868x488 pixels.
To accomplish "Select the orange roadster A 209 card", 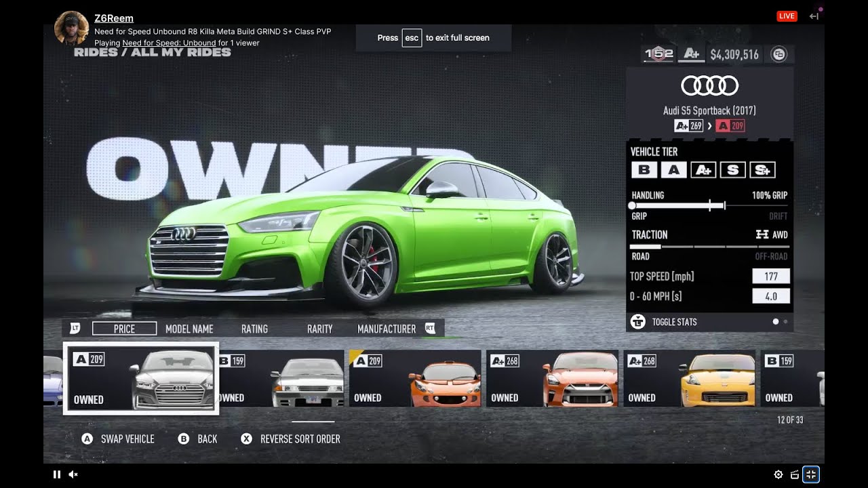I will coord(415,378).
